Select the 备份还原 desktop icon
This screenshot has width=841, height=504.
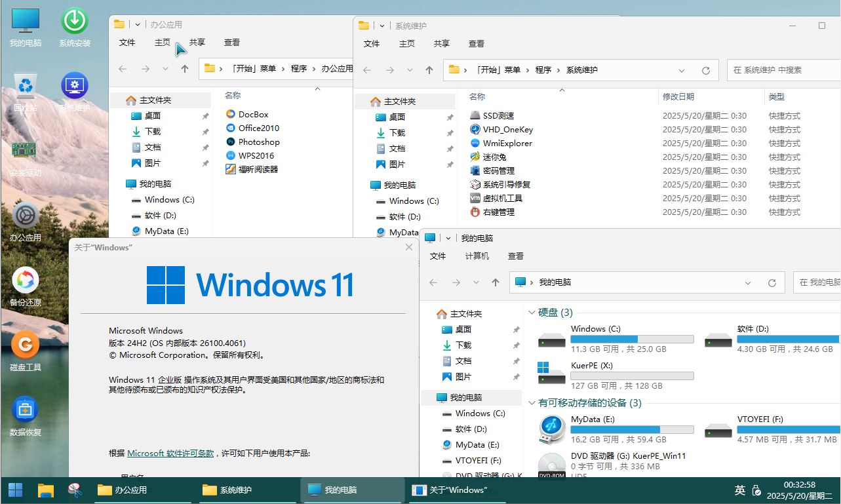coord(26,286)
